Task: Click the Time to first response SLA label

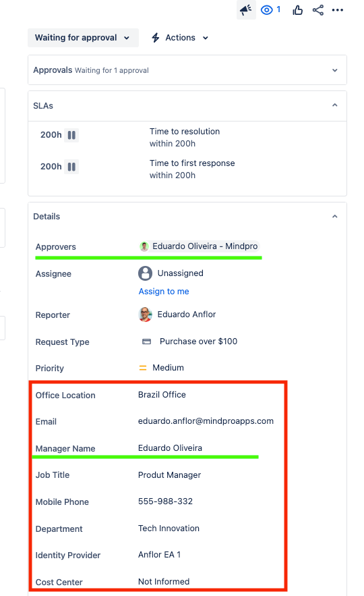Action: 192,163
